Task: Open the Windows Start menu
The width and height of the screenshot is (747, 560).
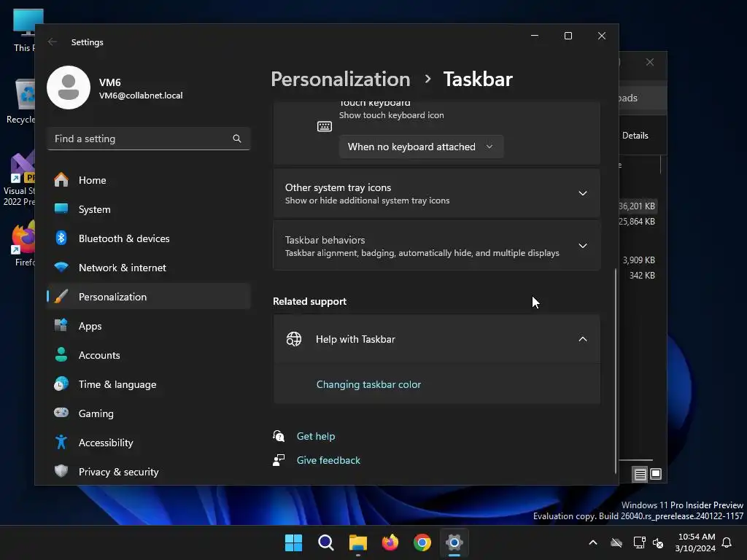Action: 293,542
